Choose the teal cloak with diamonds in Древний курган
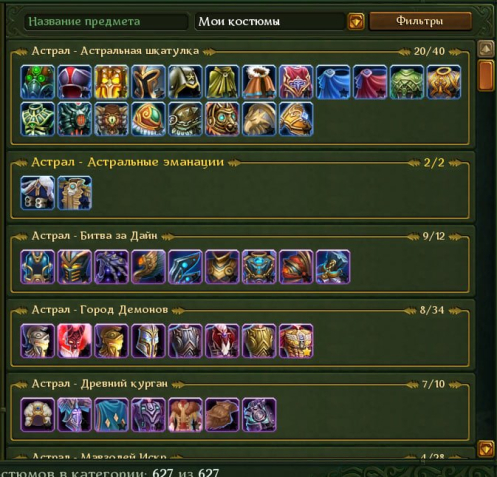Viewport: 497px width, 477px height. (111, 415)
